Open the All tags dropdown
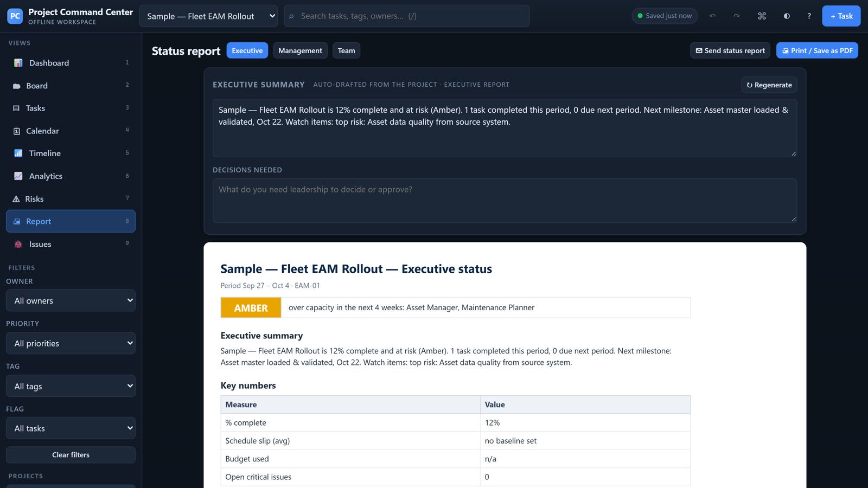This screenshot has height=488, width=868. 71,386
